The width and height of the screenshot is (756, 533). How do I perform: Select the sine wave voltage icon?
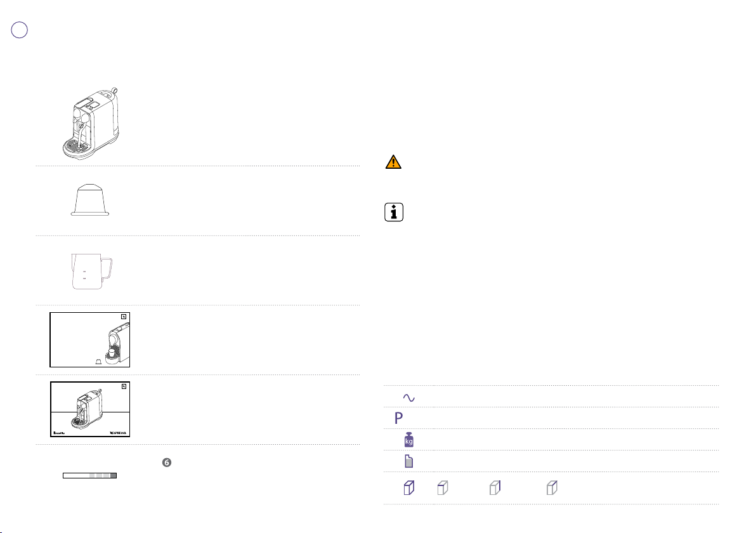(x=408, y=398)
